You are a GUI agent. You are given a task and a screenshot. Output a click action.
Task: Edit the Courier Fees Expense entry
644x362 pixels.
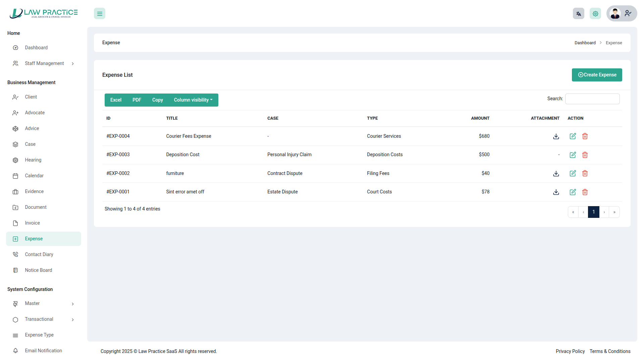pos(573,136)
